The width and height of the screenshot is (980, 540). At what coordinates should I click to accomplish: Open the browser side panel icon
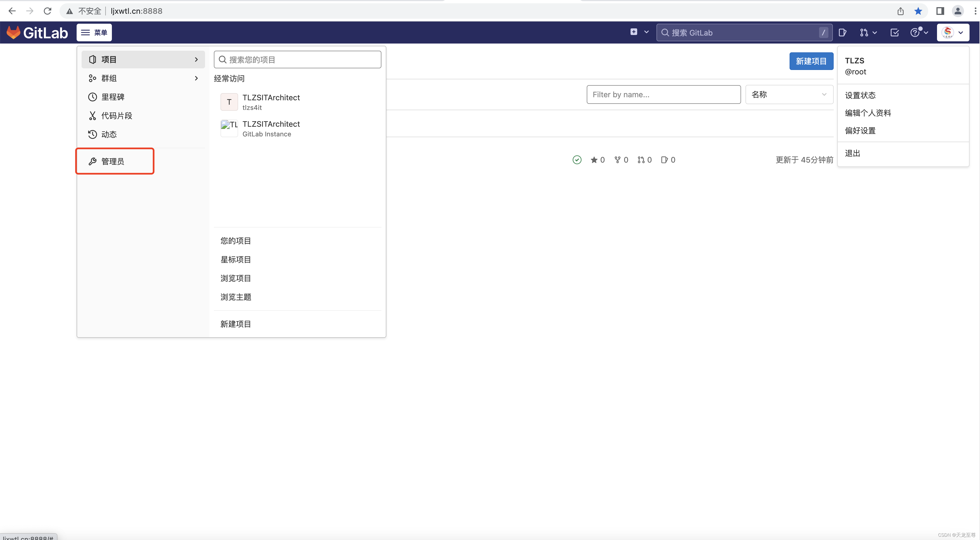[x=940, y=11]
